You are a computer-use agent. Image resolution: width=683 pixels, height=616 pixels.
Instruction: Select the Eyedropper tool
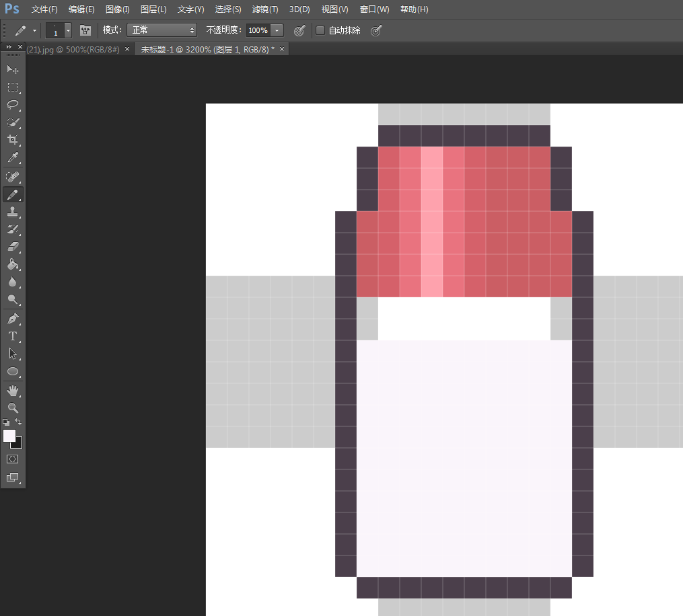coord(13,157)
